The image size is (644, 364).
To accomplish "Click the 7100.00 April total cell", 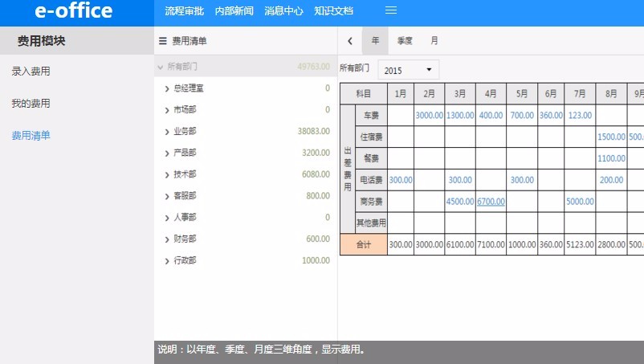I will pos(491,244).
